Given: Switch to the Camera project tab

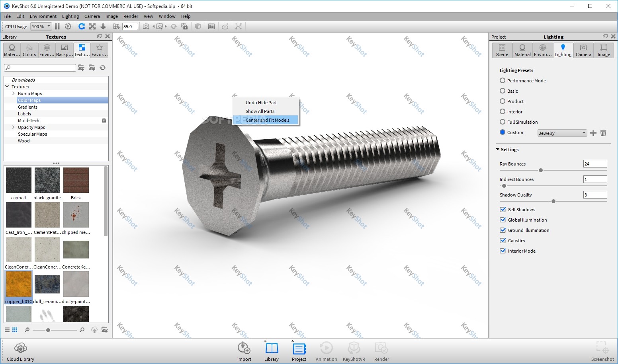Looking at the screenshot, I should (x=583, y=51).
